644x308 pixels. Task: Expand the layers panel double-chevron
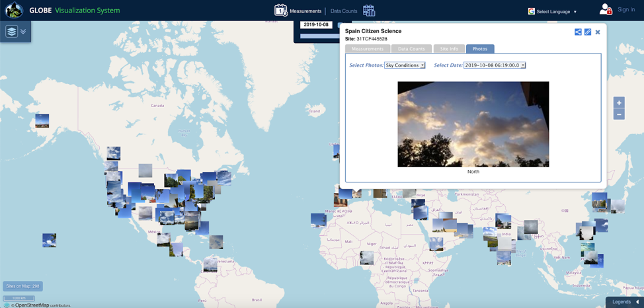coord(23,32)
